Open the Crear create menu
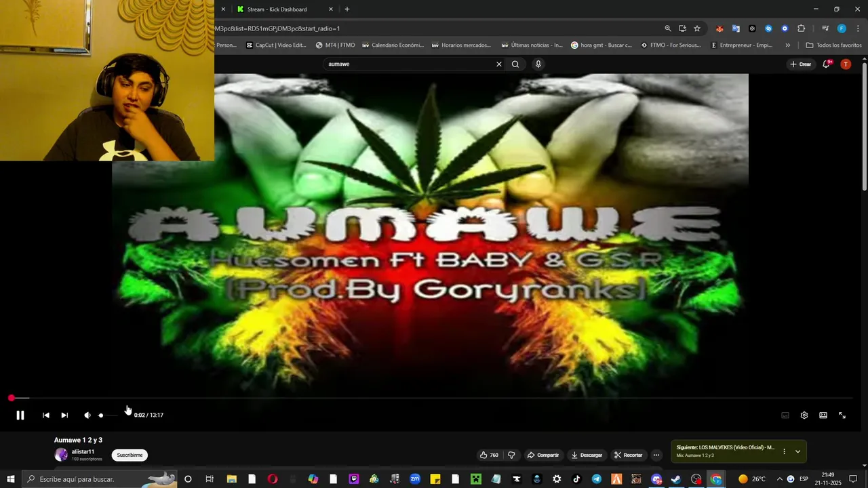 tap(801, 64)
